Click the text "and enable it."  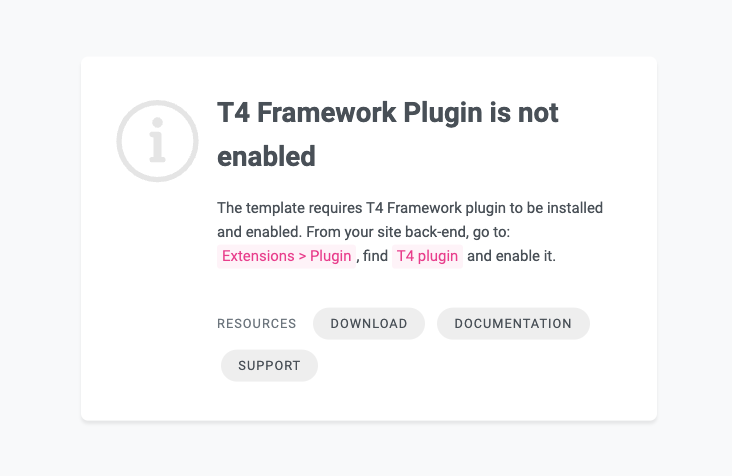point(511,256)
